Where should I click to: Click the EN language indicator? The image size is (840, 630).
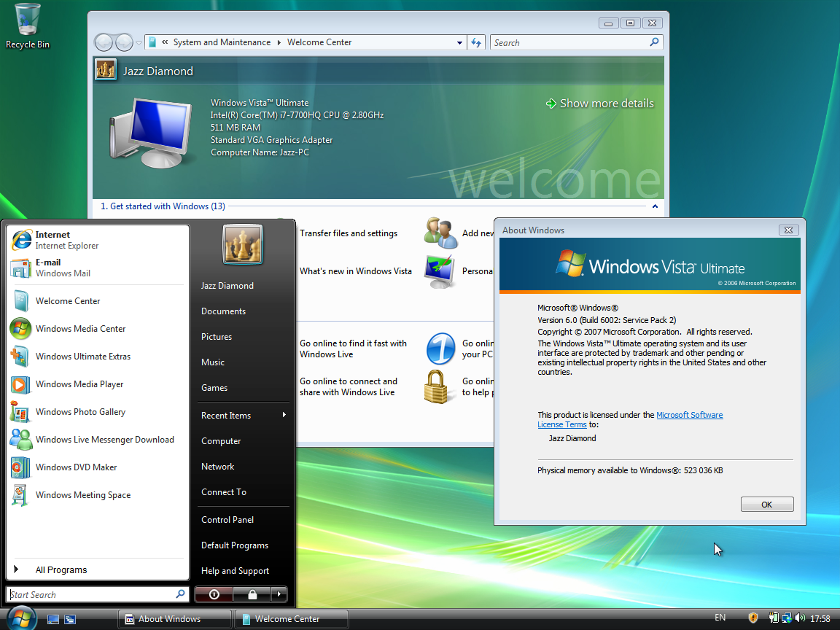click(x=720, y=618)
